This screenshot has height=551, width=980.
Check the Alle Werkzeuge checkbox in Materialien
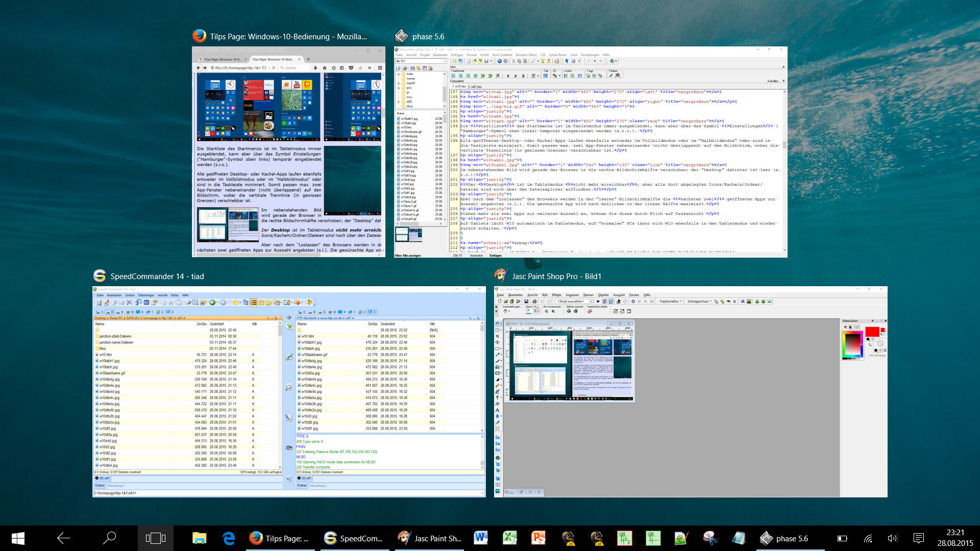point(867,355)
